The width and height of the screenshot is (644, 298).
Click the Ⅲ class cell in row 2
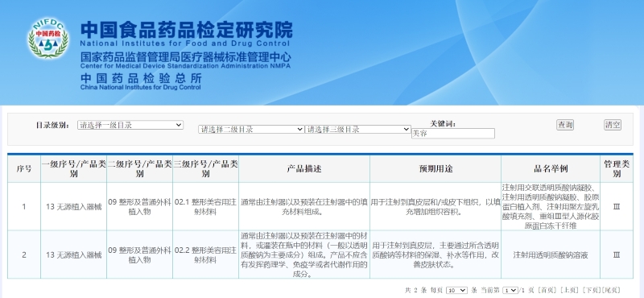[x=617, y=255]
